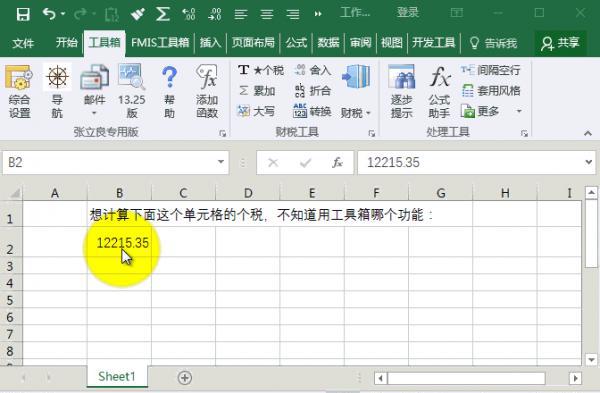The width and height of the screenshot is (600, 393).
Task: Switch to the 数据 tab
Action: tap(328, 42)
